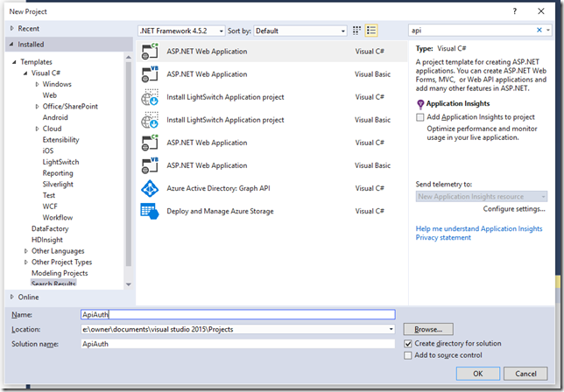The width and height of the screenshot is (564, 392).
Task: Uncheck Create directory for solution
Action: [x=407, y=344]
